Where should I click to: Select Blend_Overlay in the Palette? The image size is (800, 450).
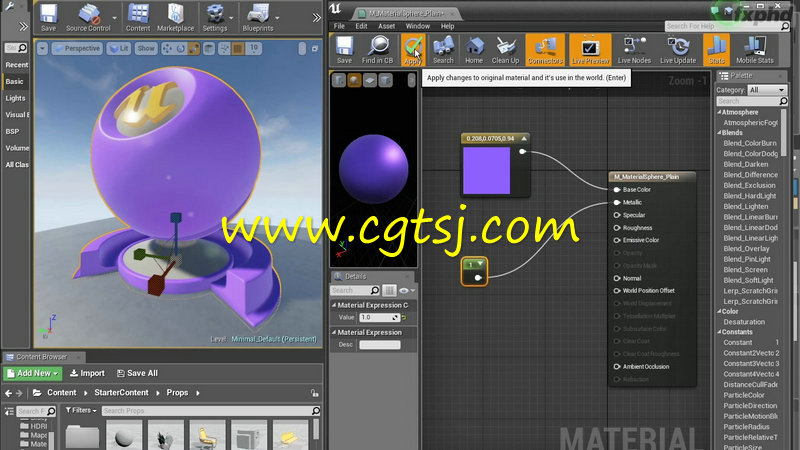click(746, 248)
